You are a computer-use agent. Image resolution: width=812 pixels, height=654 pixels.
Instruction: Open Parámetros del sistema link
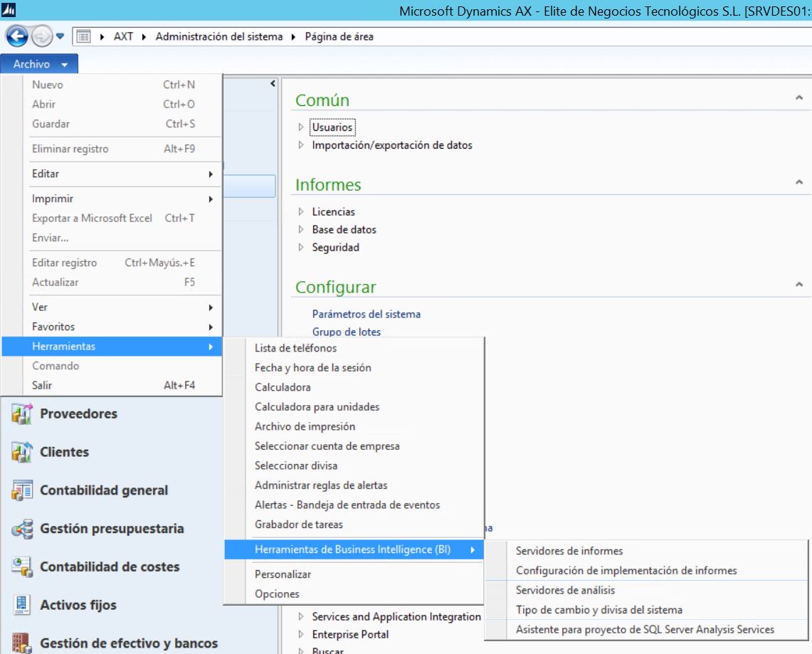coord(366,315)
